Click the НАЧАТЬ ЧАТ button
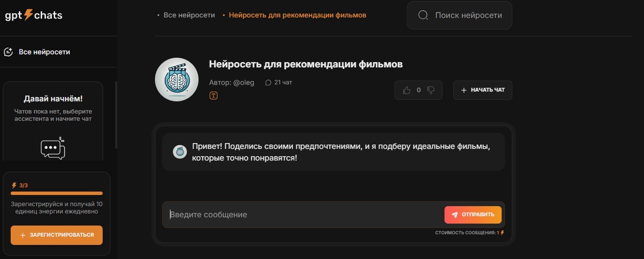Image resolution: width=644 pixels, height=259 pixels. coord(483,90)
